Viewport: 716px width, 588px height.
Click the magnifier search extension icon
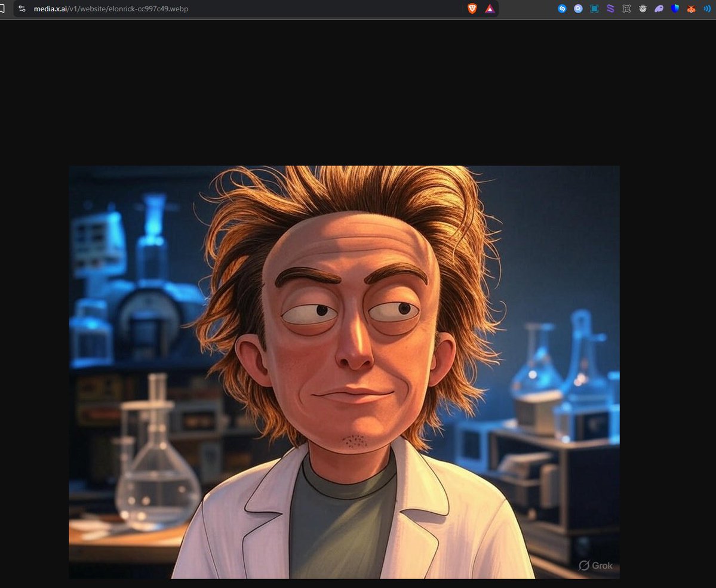point(578,9)
